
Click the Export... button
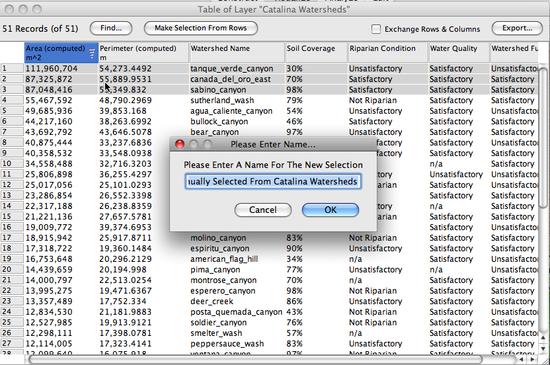pos(517,28)
